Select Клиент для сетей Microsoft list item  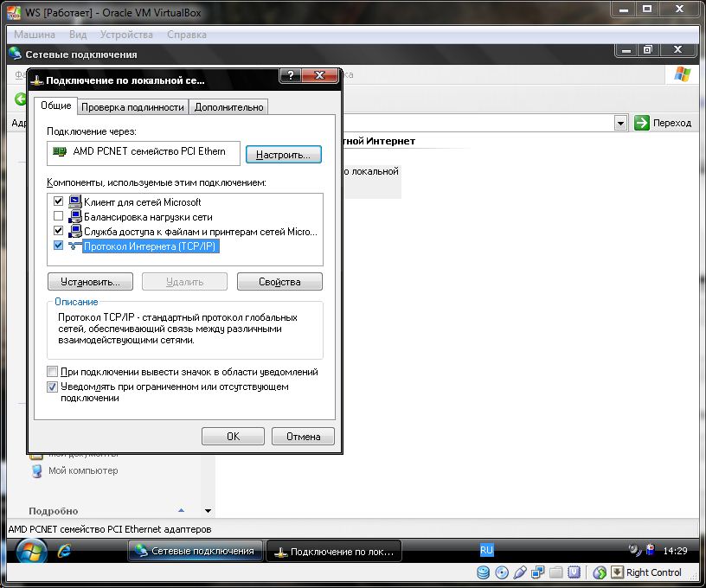142,202
